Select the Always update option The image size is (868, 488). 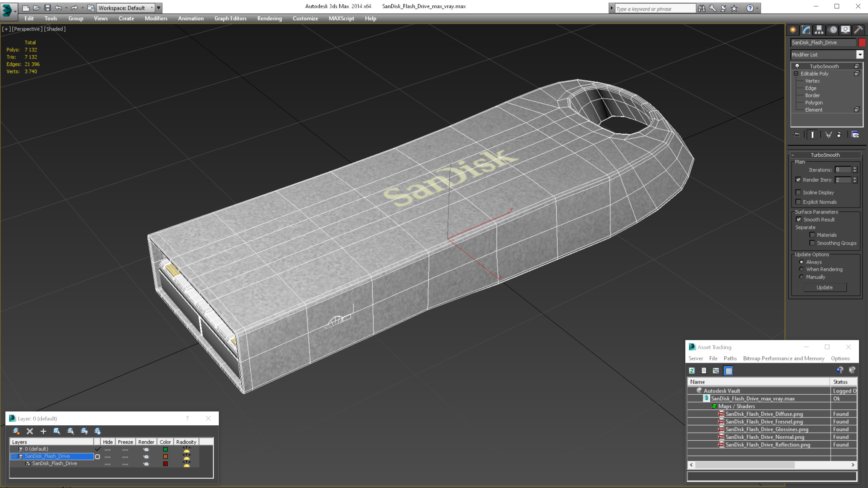coord(801,262)
